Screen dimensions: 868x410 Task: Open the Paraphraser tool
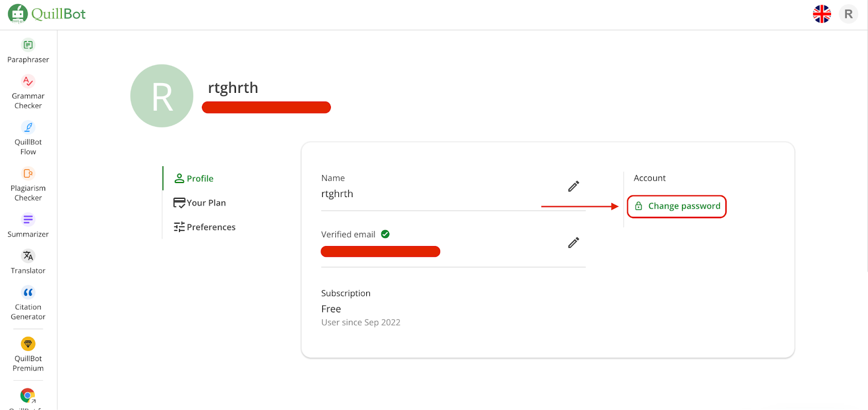coord(28,52)
